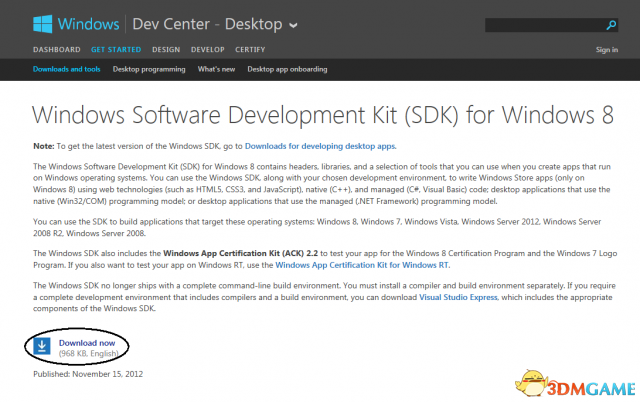Open the CERTIFY menu item

tap(250, 50)
